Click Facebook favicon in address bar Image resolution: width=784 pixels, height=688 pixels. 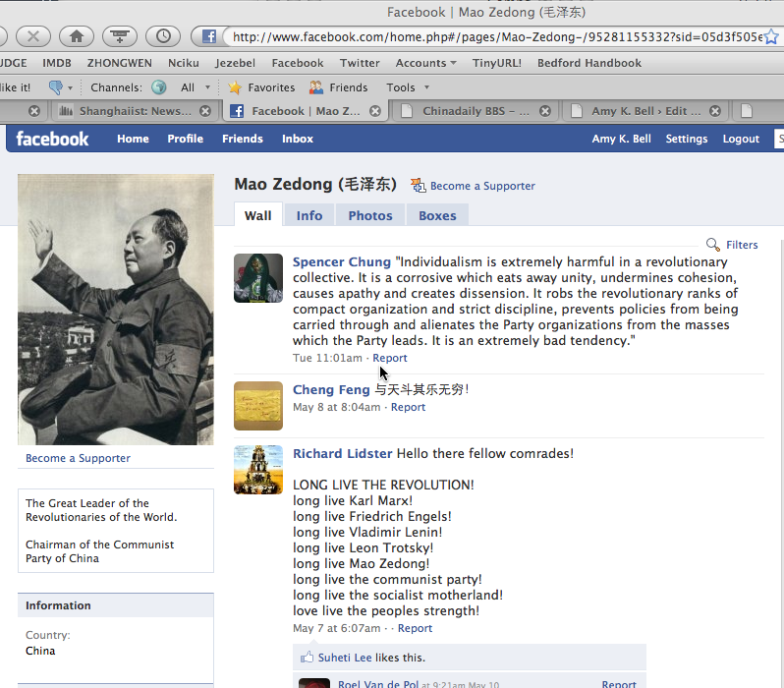209,36
